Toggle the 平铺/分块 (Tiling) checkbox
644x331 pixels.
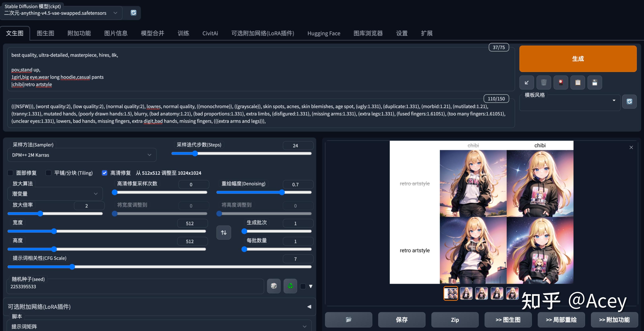tap(48, 173)
